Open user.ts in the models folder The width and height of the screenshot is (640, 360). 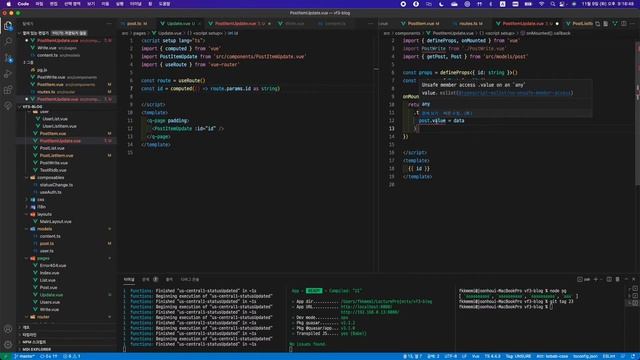pyautogui.click(x=47, y=251)
